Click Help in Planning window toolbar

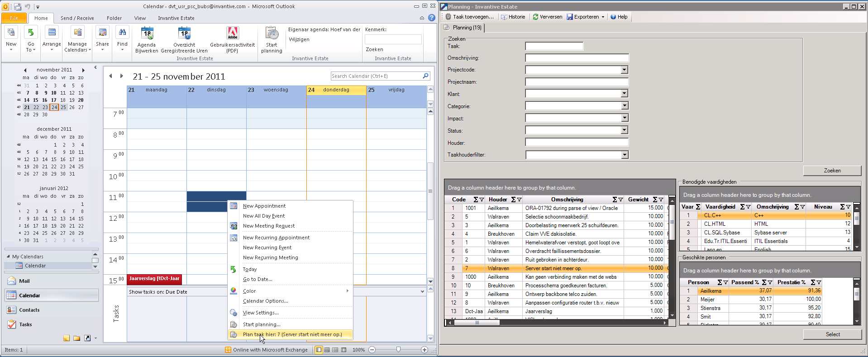(x=619, y=17)
